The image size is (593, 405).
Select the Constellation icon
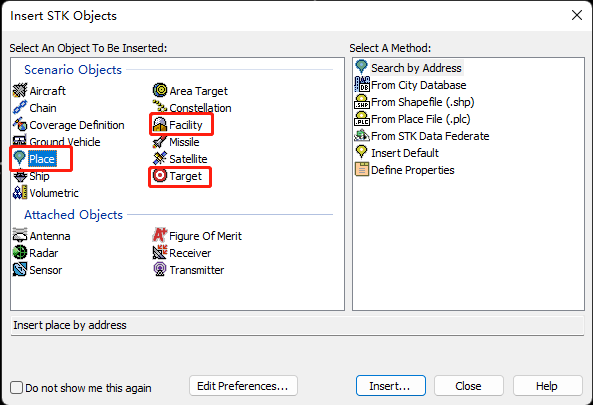pos(160,107)
